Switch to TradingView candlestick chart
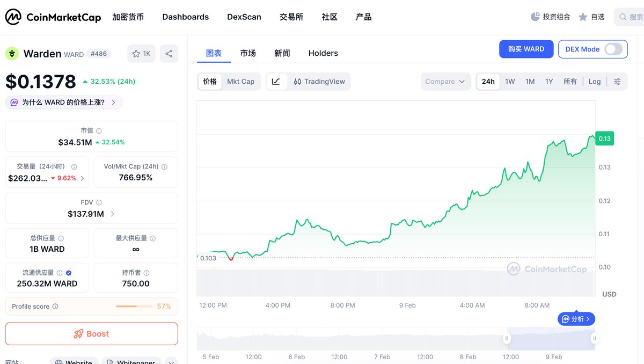 tap(319, 82)
